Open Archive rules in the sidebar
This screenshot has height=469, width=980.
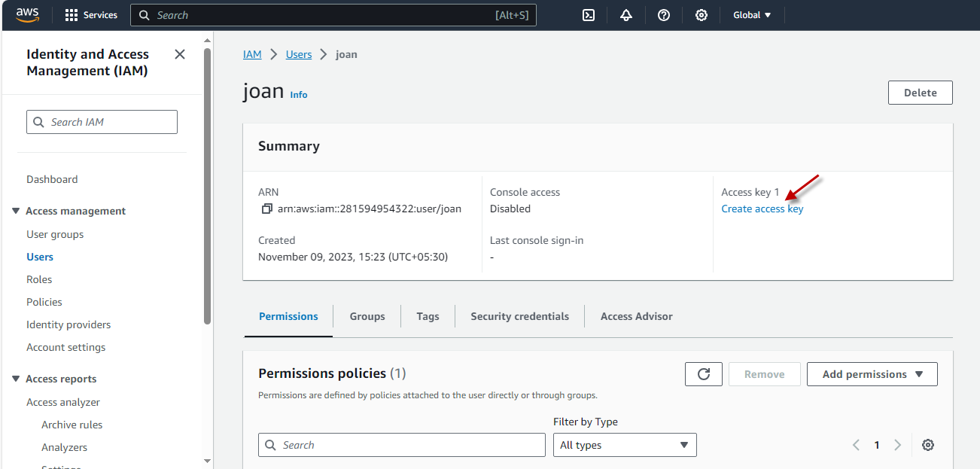coord(72,425)
